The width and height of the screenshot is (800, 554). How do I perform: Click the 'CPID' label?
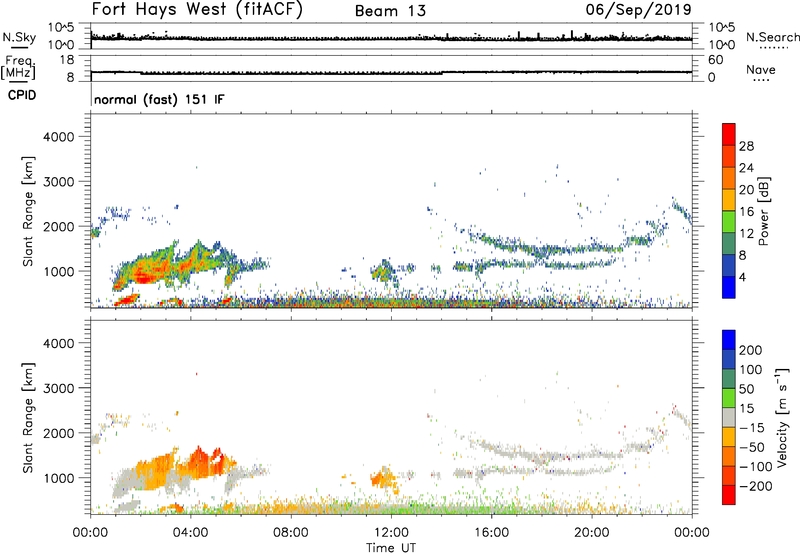point(22,95)
